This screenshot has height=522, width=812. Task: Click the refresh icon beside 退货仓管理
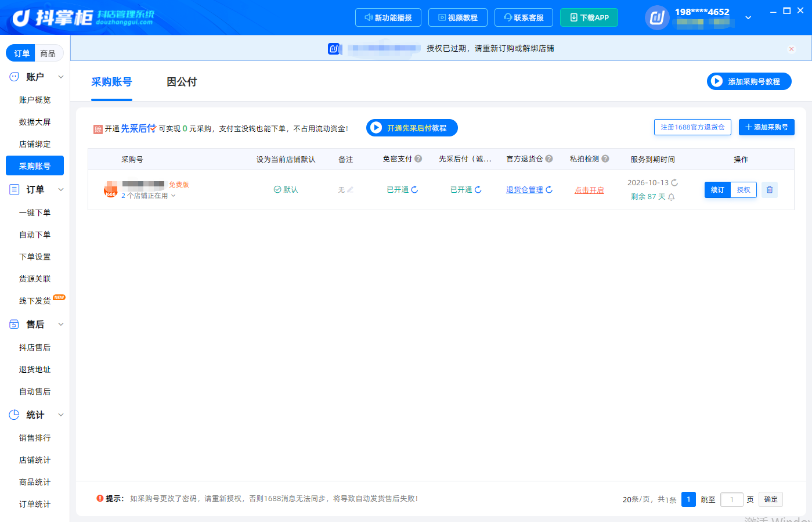point(549,190)
